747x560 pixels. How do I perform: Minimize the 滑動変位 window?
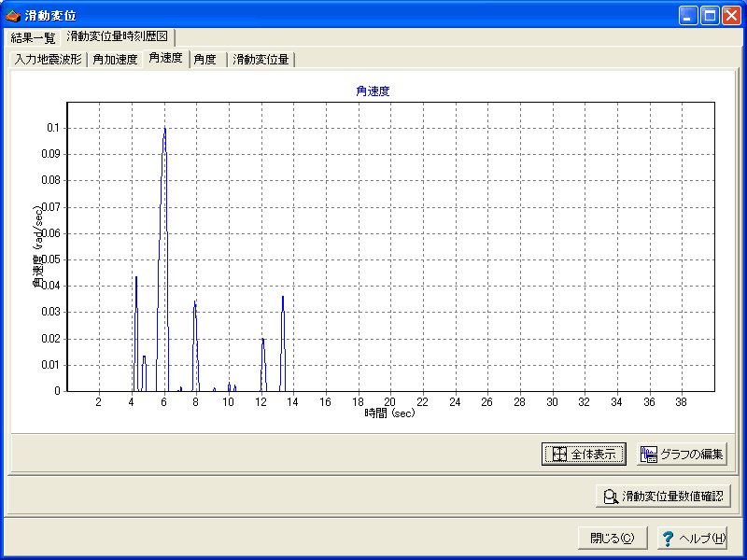coord(688,16)
